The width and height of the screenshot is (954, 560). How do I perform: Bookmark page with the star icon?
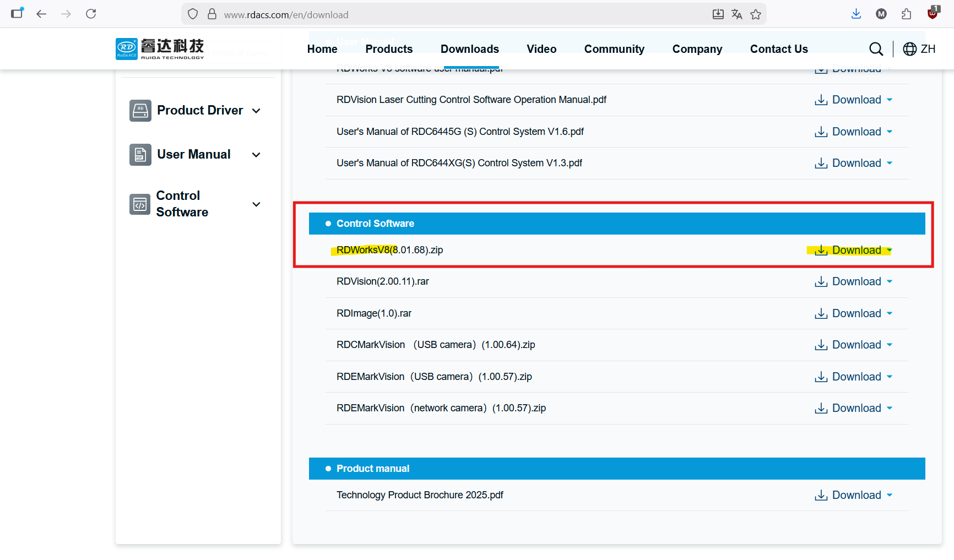pos(756,14)
